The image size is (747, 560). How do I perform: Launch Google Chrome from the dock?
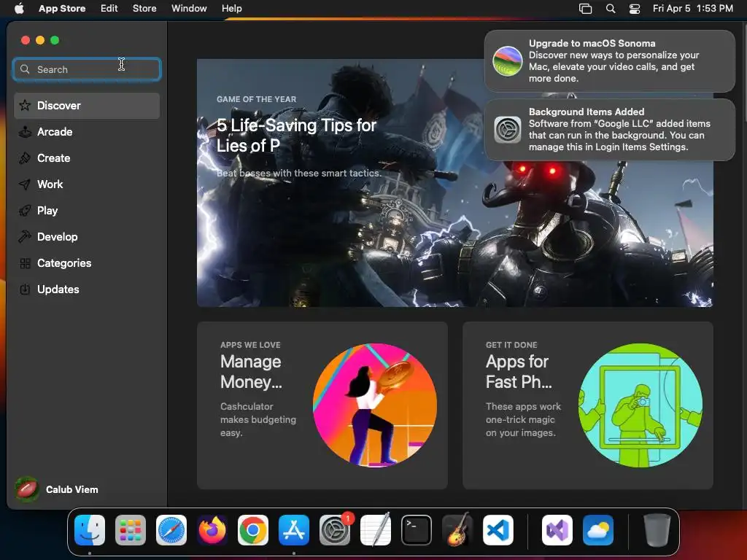point(253,530)
